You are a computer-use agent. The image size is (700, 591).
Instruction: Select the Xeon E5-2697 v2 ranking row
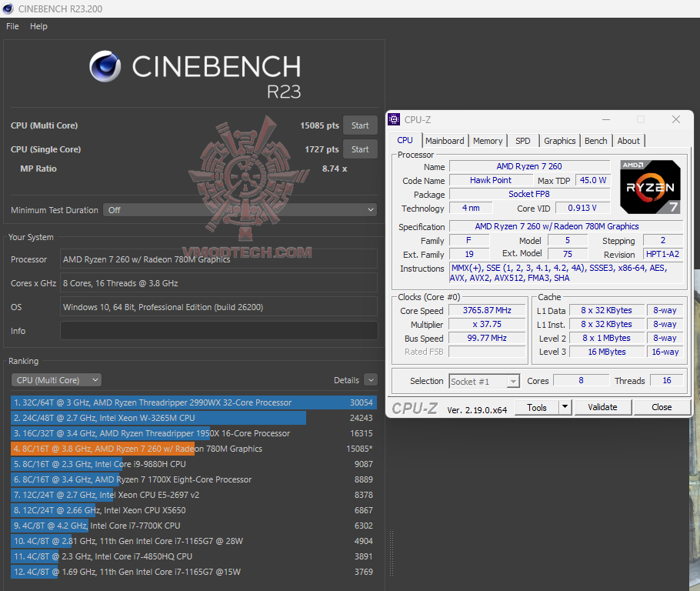coord(194,495)
